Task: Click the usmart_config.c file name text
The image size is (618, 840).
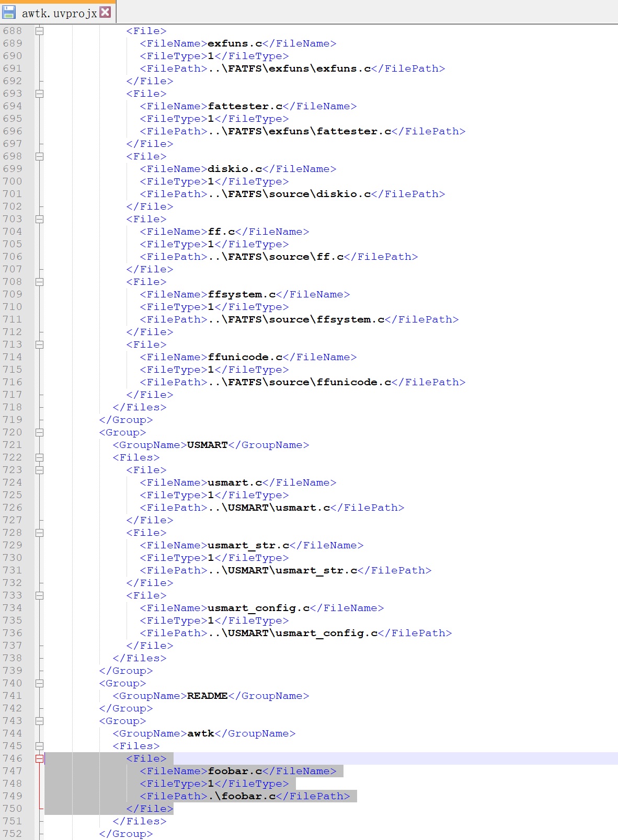Action: pyautogui.click(x=259, y=608)
